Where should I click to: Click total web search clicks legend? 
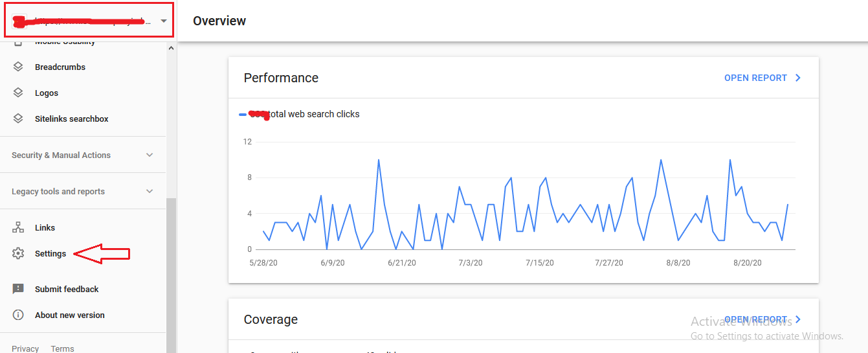(313, 114)
